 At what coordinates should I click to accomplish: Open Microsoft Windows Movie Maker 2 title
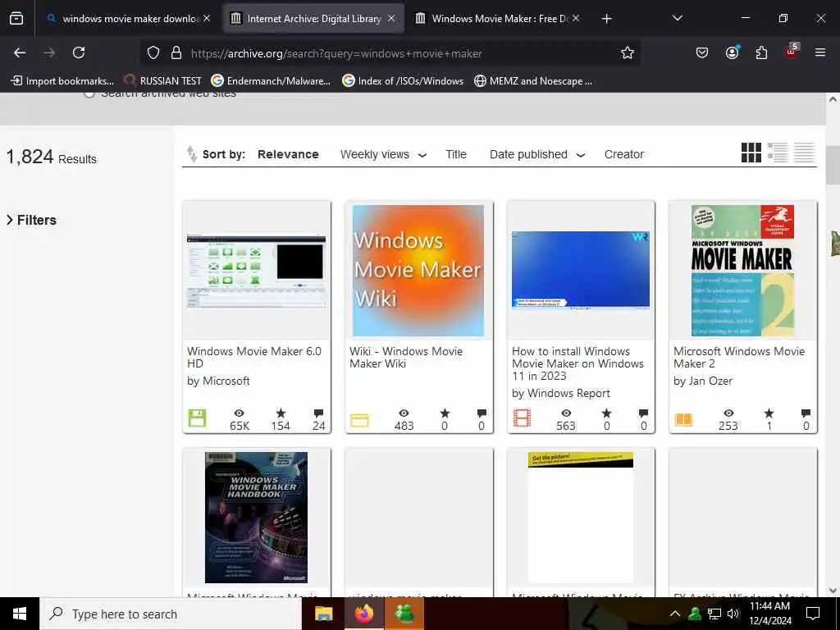pos(739,358)
